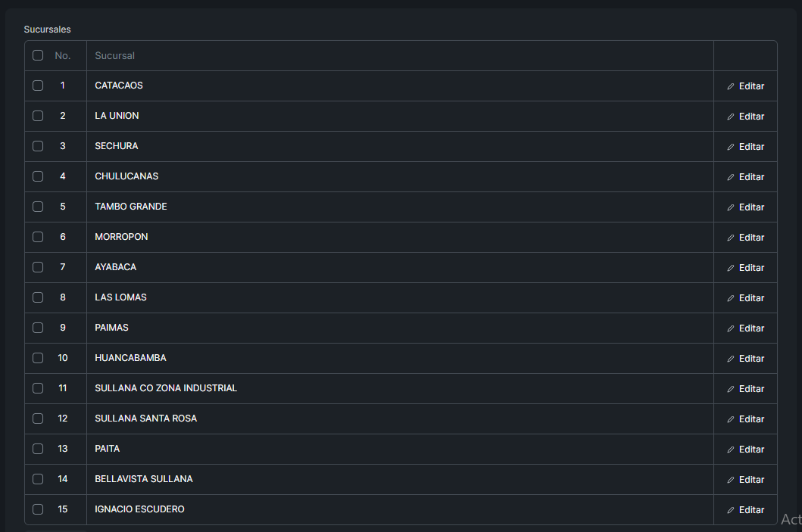Image resolution: width=802 pixels, height=532 pixels.
Task: Toggle the select-all checkbox in the table header
Action: 38,55
